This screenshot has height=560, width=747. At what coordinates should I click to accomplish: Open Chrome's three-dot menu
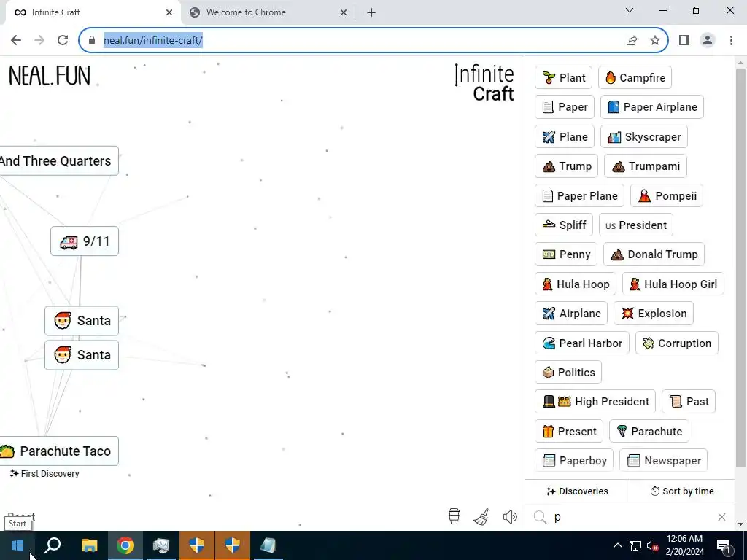(x=731, y=41)
